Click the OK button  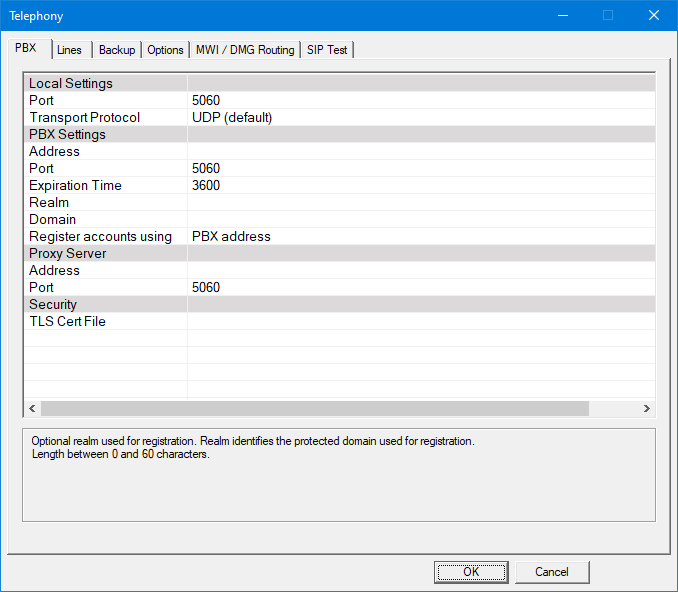coord(471,572)
